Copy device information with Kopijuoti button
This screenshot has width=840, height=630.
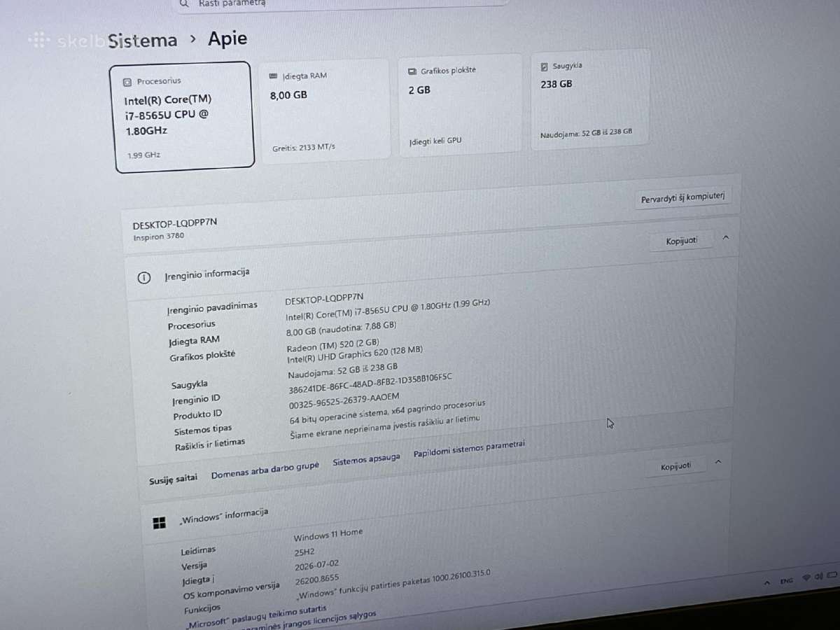[x=681, y=241]
